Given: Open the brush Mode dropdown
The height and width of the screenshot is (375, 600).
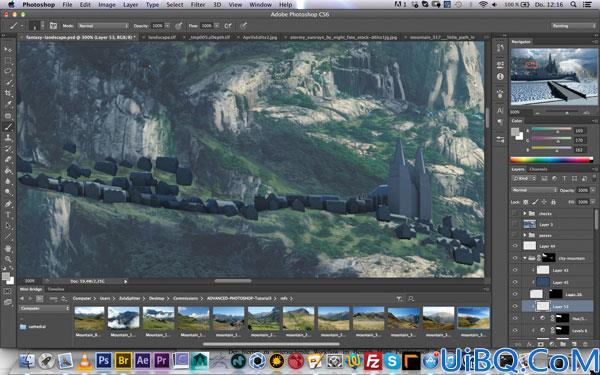Looking at the screenshot, I should tap(103, 26).
